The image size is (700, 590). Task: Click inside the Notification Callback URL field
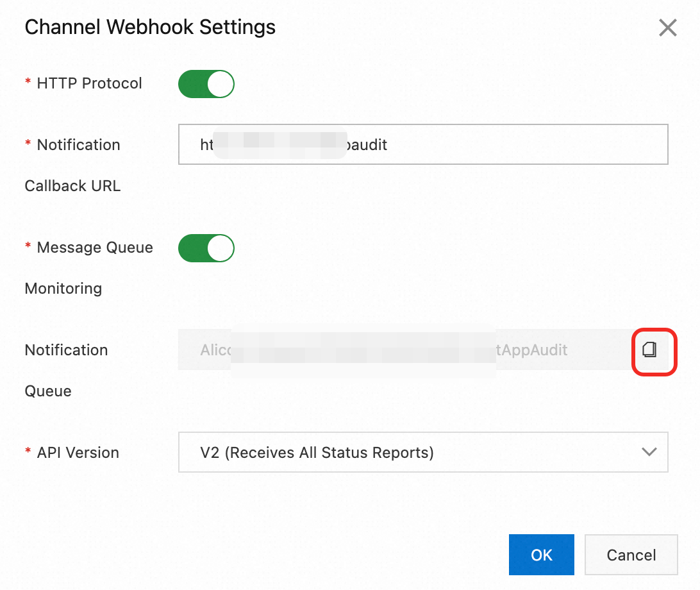423,144
